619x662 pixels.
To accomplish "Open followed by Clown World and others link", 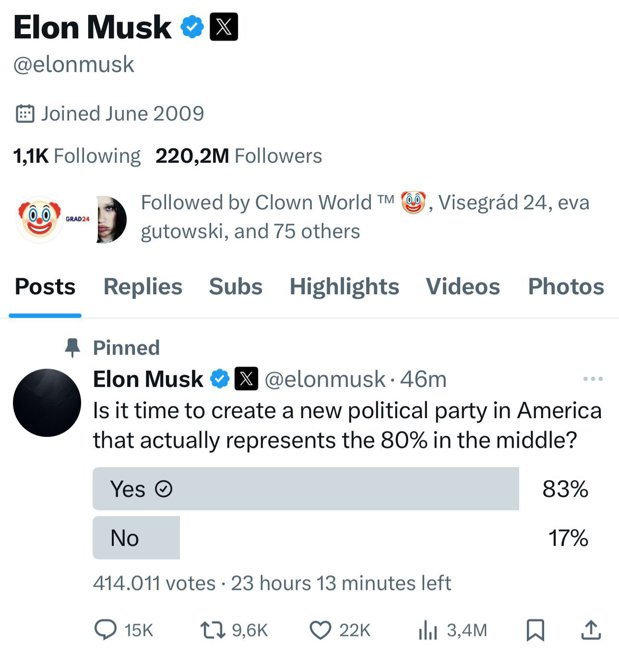I will [x=365, y=217].
